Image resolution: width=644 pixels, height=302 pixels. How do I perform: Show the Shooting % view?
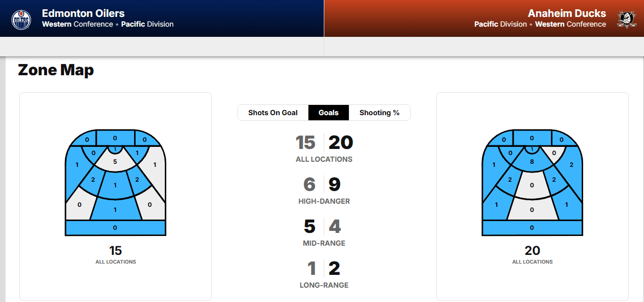coord(379,113)
